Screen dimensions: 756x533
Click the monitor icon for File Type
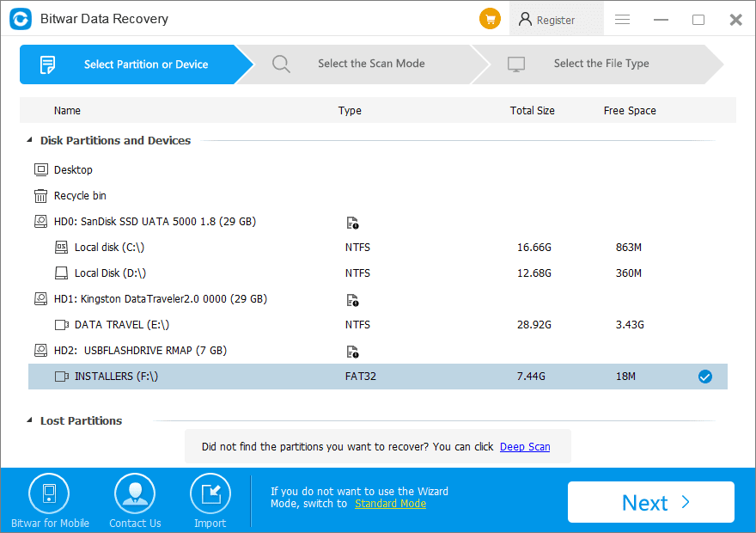pos(516,64)
